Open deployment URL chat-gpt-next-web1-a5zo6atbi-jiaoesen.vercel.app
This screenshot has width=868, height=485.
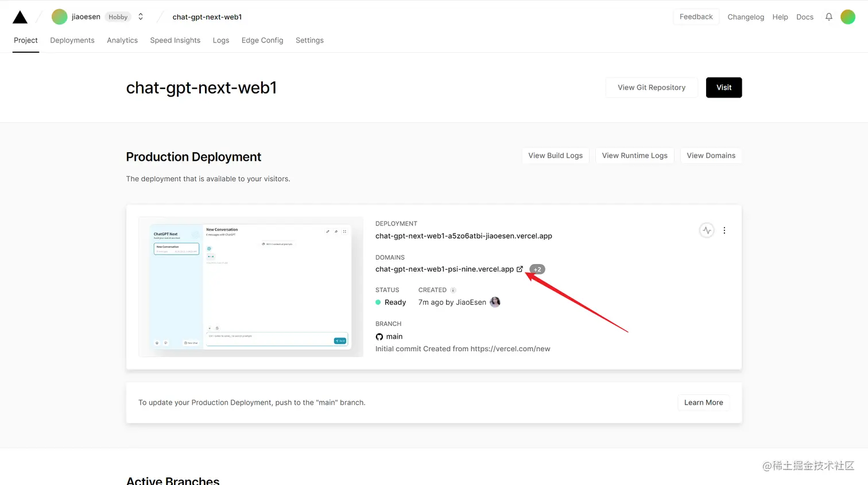(x=464, y=236)
